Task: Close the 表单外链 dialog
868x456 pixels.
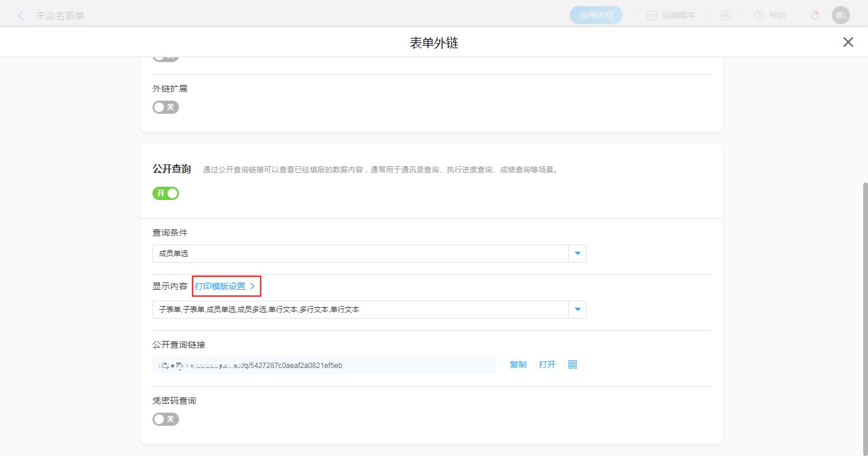Action: click(x=848, y=42)
